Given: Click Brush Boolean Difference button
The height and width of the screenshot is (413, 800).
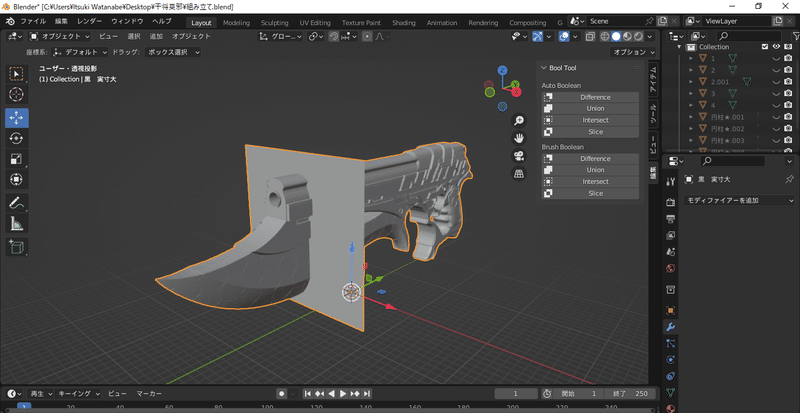Looking at the screenshot, I should tap(590, 159).
